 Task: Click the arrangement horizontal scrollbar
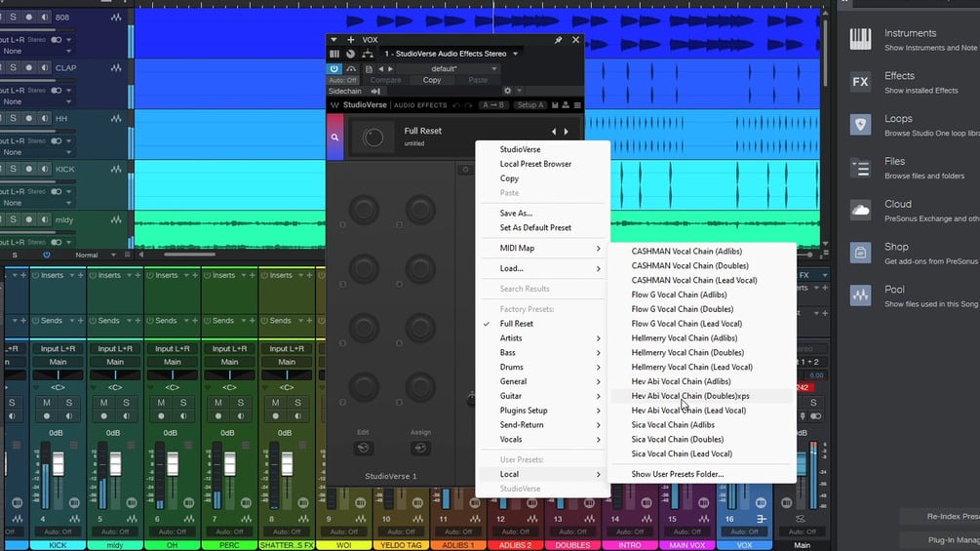(189, 255)
